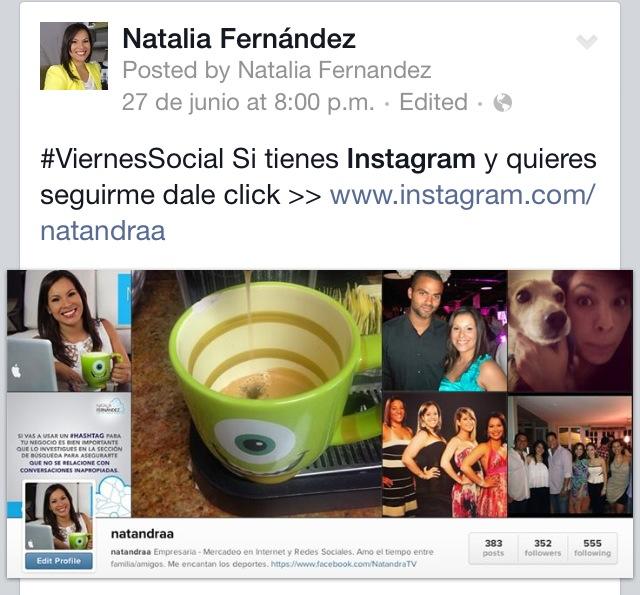Open the woman with laptop photo
640x595 pixels.
pos(69,331)
